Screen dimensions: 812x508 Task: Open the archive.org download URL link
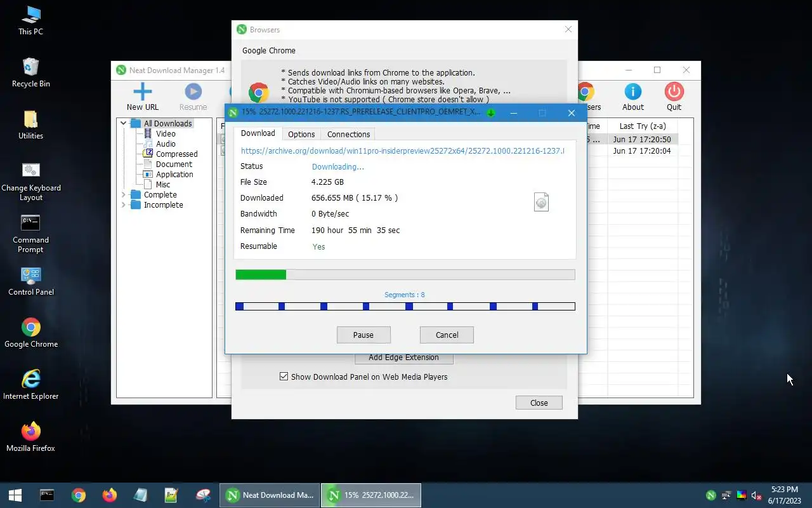pos(402,150)
